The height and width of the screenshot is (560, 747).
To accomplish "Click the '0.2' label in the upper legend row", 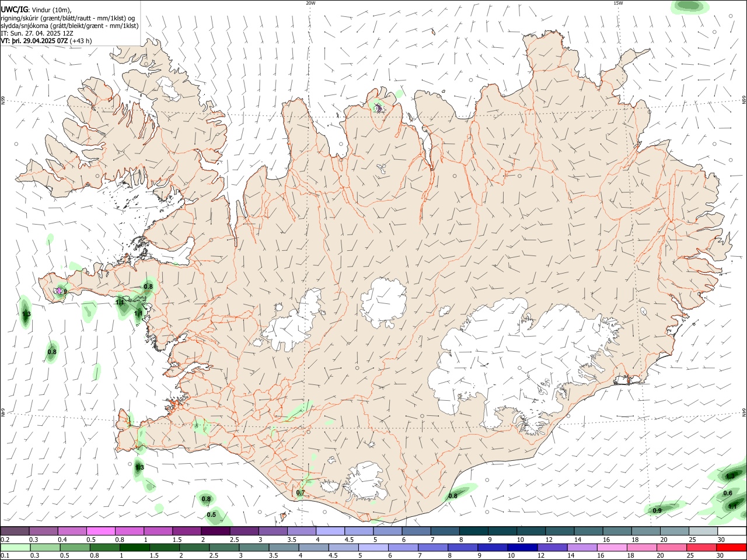I will (5, 540).
